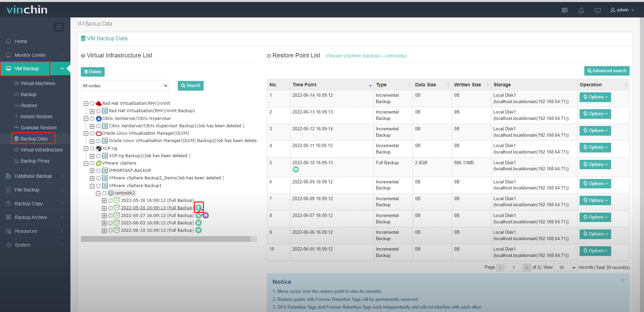Click the horizontal scrollbar under the tree
The image size is (644, 312).
165,239
